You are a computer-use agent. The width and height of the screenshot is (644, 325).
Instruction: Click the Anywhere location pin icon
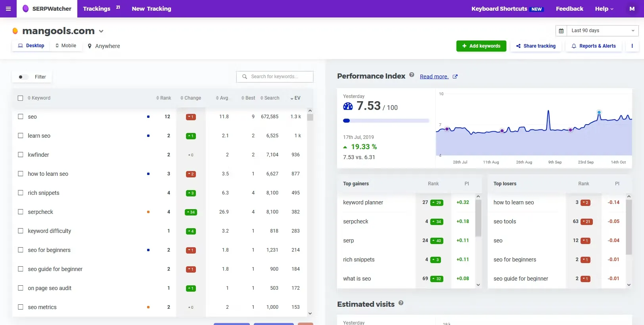pyautogui.click(x=90, y=46)
